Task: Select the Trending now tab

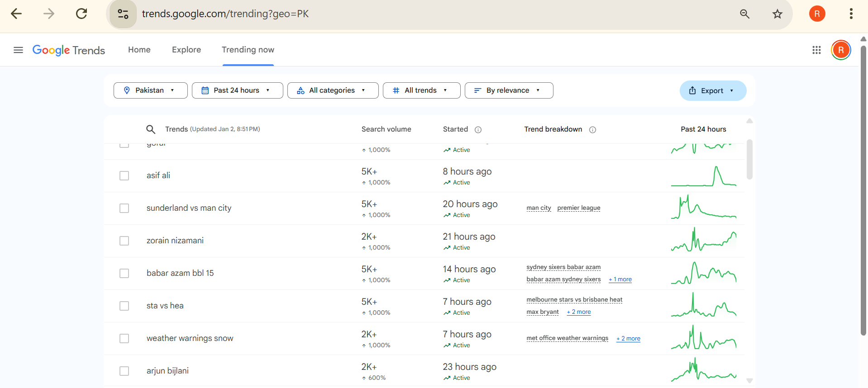Action: click(248, 50)
